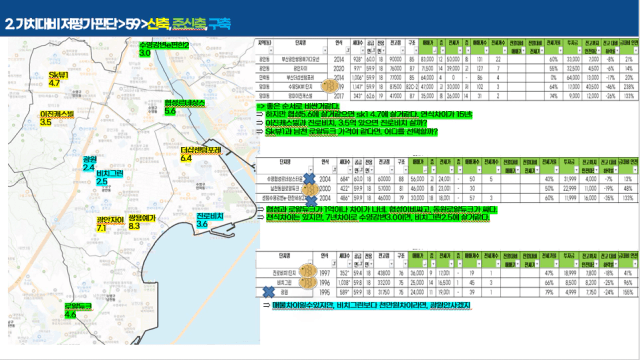640x360 pixels.
Task: Click the 광안자이 7.1 map label
Action: click(x=110, y=224)
